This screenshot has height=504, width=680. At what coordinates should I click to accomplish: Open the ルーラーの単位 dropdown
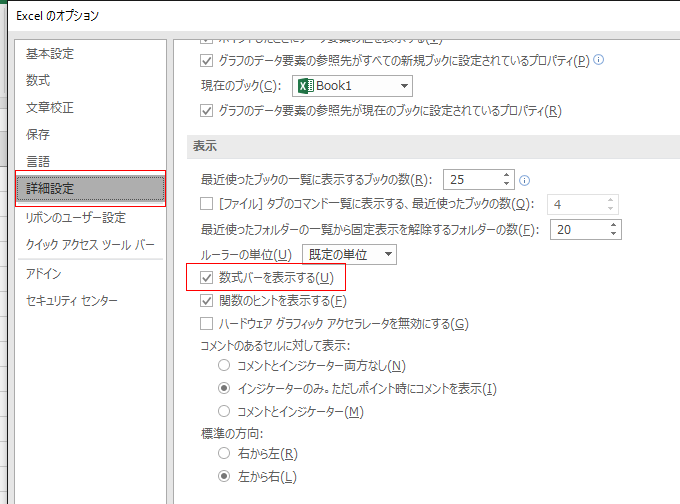click(350, 255)
